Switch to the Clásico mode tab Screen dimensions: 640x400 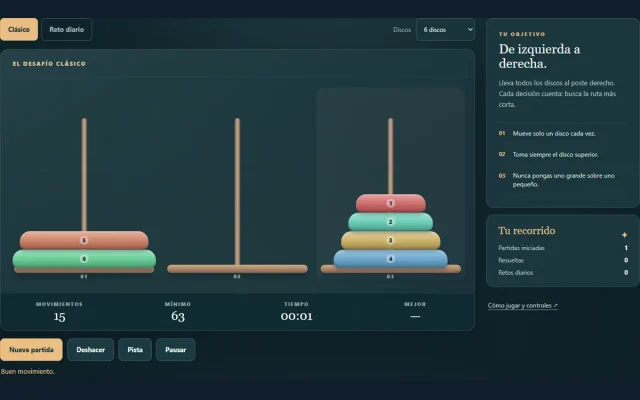click(19, 29)
